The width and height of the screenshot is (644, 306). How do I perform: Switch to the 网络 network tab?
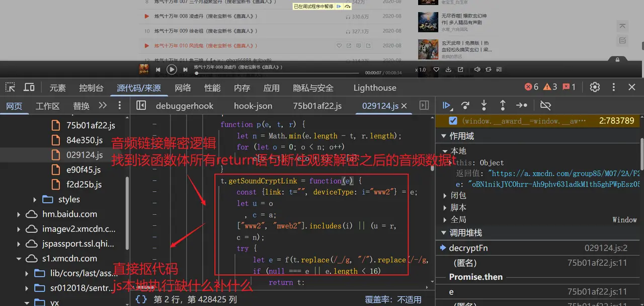pos(183,88)
